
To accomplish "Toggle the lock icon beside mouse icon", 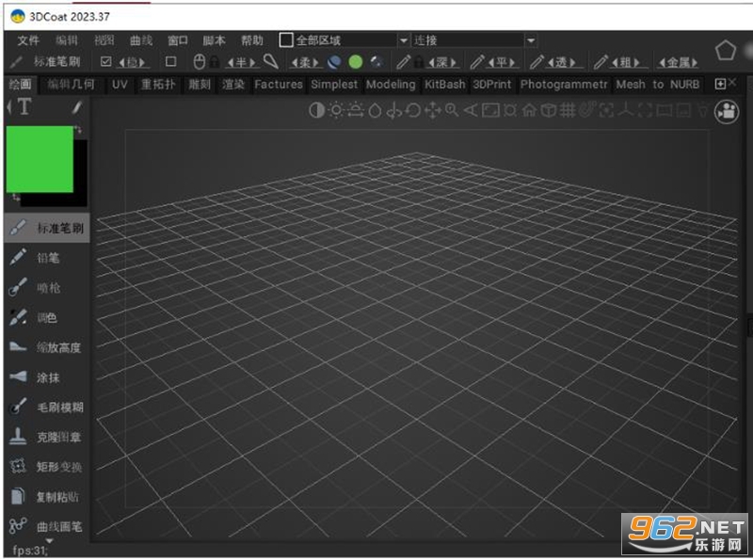I will pos(215,62).
